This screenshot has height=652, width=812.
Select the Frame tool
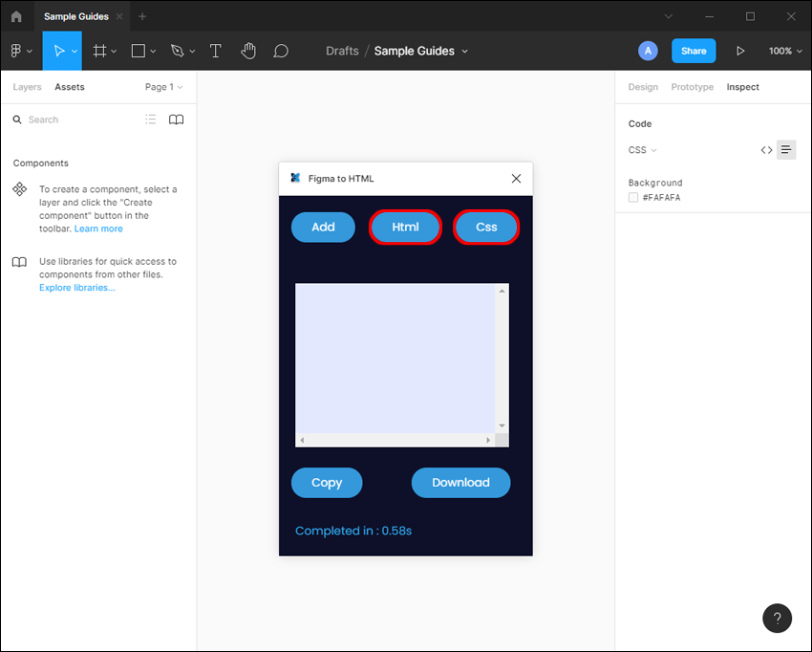click(99, 51)
